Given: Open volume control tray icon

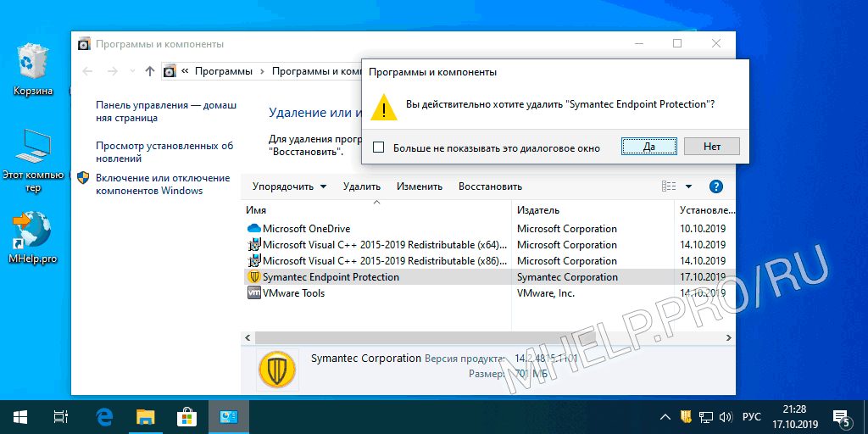Looking at the screenshot, I should 725,417.
